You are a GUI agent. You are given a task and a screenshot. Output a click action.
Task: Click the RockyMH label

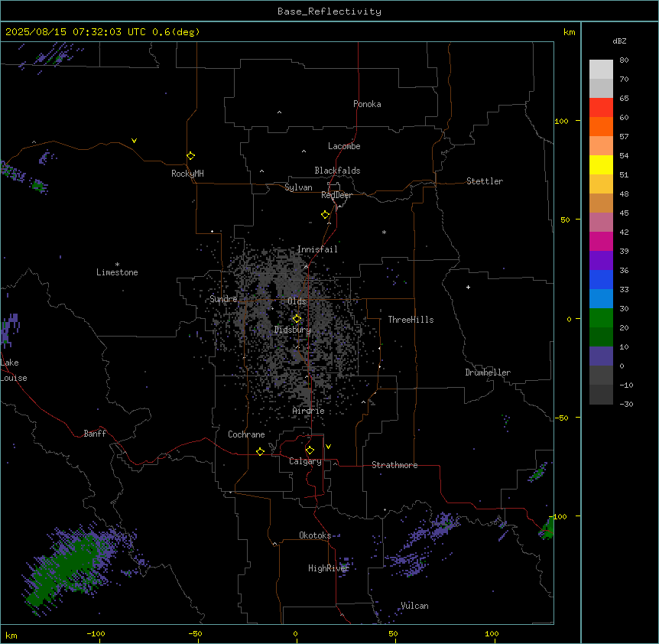click(187, 174)
